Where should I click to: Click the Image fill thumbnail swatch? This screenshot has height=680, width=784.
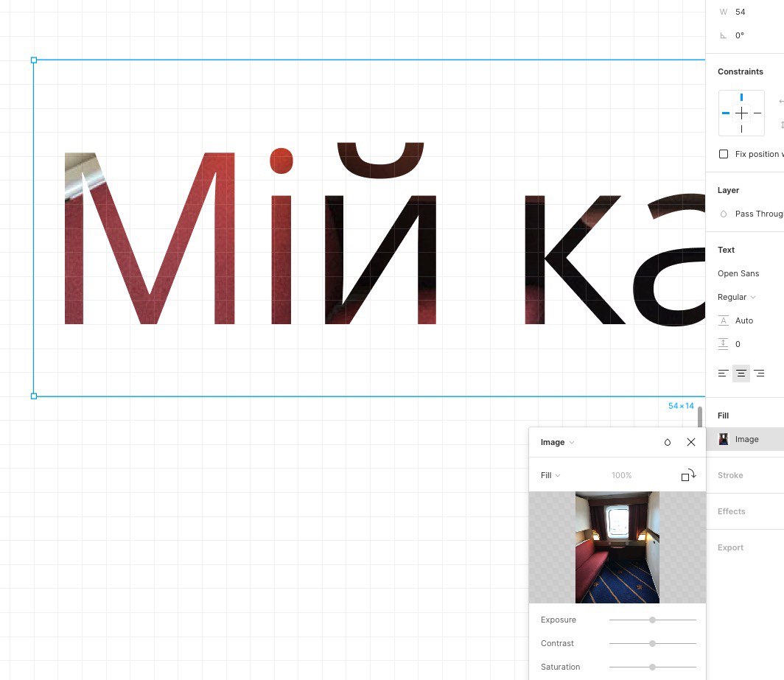pos(724,439)
